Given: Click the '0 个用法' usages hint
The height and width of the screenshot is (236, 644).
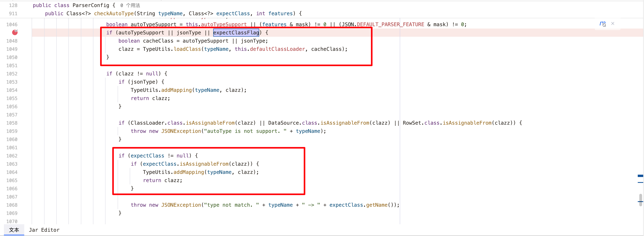Looking at the screenshot, I should pyautogui.click(x=130, y=5).
